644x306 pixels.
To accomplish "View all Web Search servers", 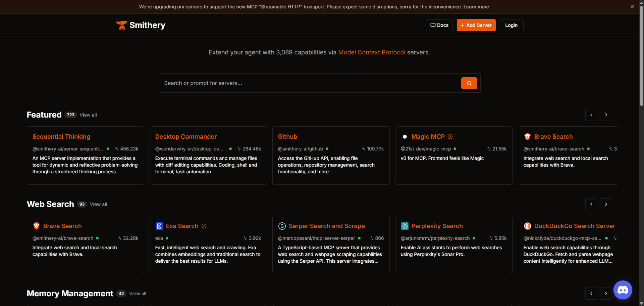I will 98,204.
